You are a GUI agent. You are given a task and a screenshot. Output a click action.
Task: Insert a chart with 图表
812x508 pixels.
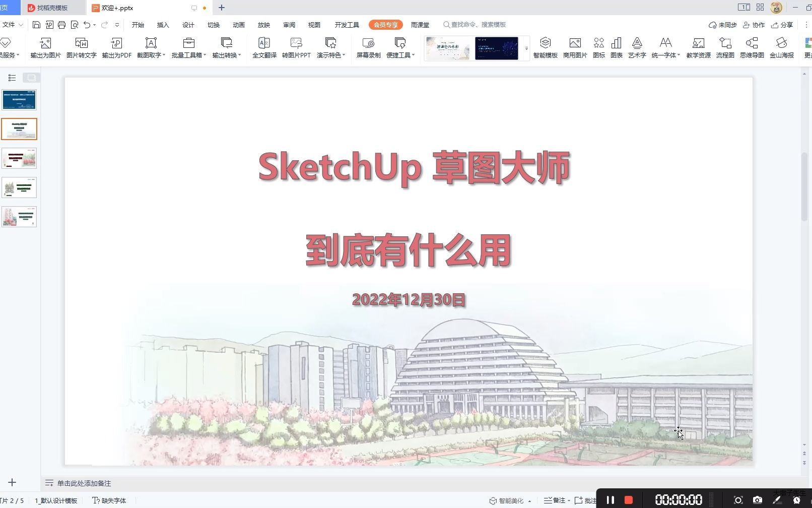[x=617, y=48]
